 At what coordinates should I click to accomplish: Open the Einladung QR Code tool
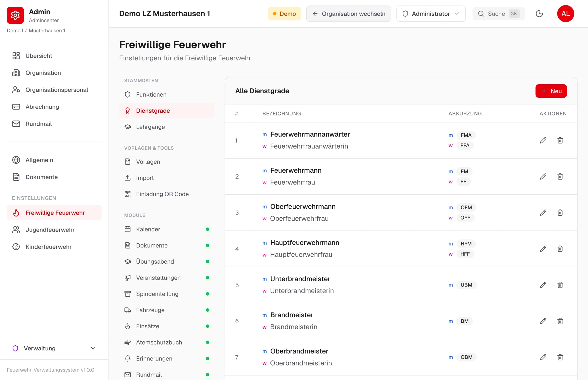pos(167,194)
